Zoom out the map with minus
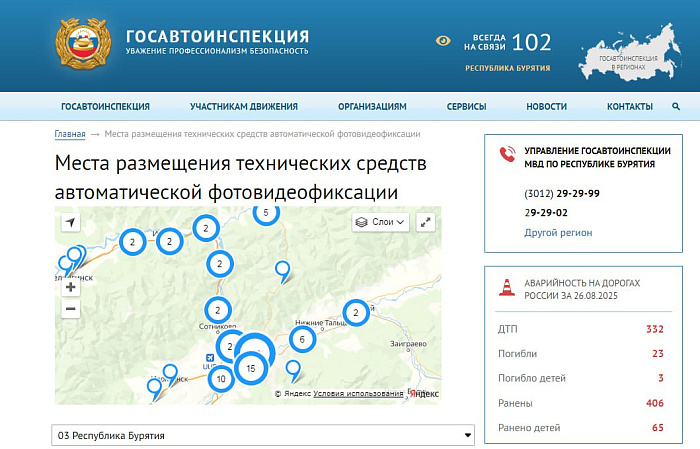The image size is (700, 449). pyautogui.click(x=71, y=308)
